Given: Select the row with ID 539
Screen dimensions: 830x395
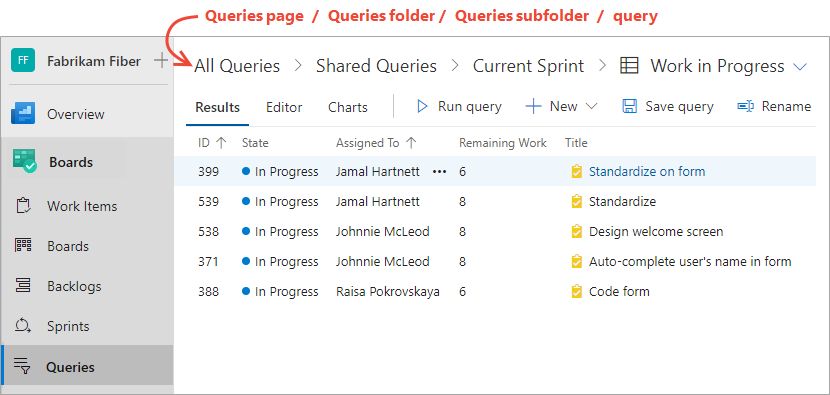Looking at the screenshot, I should coord(495,202).
